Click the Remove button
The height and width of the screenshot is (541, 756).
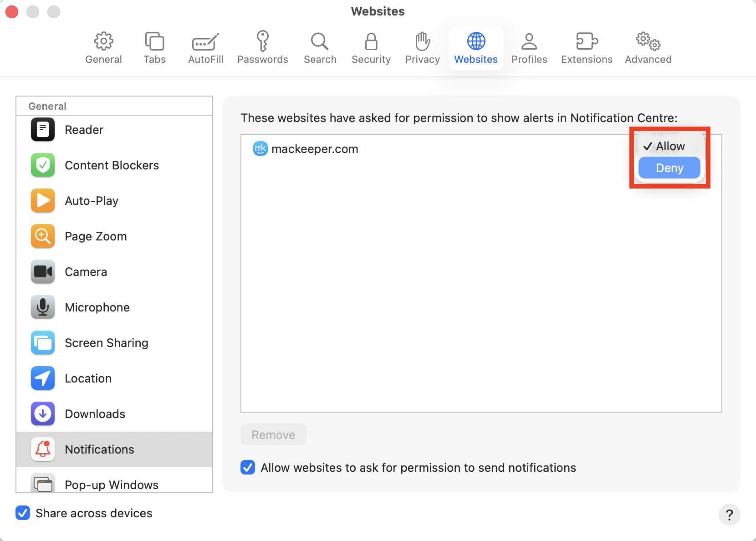tap(273, 434)
